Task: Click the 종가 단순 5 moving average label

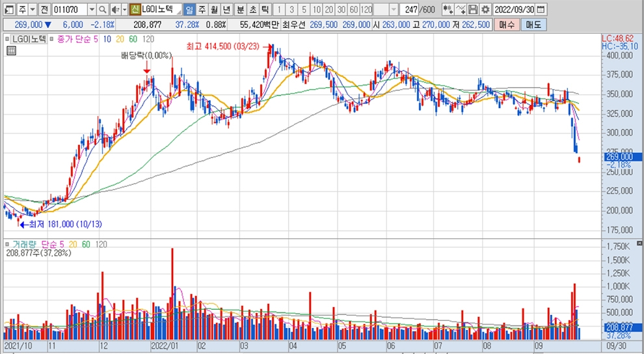Action: 77,40
